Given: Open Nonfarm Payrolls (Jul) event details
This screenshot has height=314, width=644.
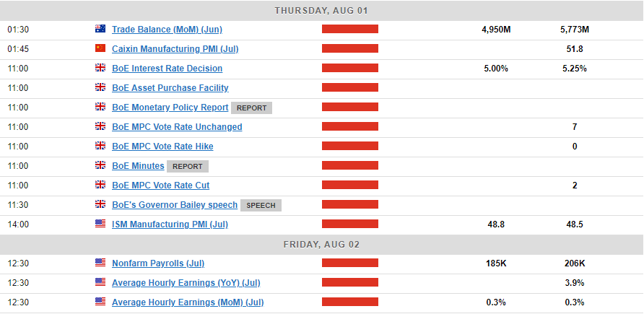Looking at the screenshot, I should (x=157, y=263).
